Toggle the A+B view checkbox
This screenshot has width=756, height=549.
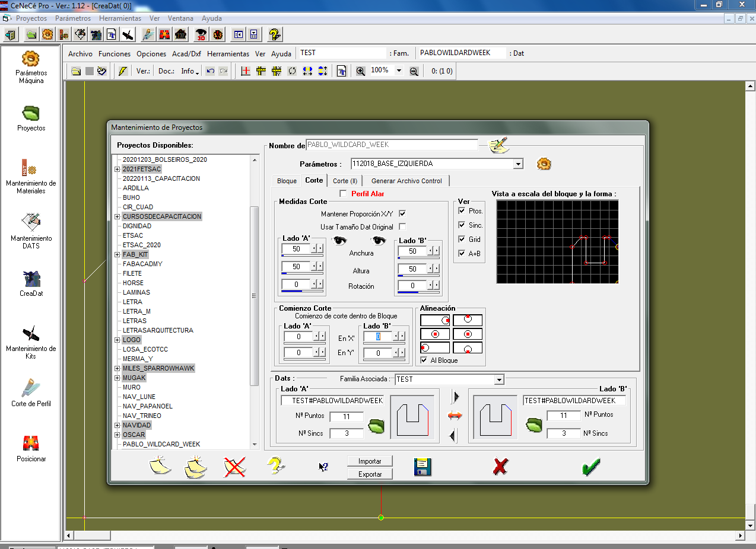[462, 253]
